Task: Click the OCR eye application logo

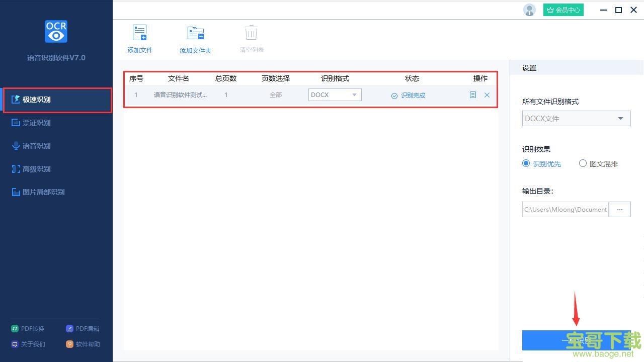Action: (56, 32)
